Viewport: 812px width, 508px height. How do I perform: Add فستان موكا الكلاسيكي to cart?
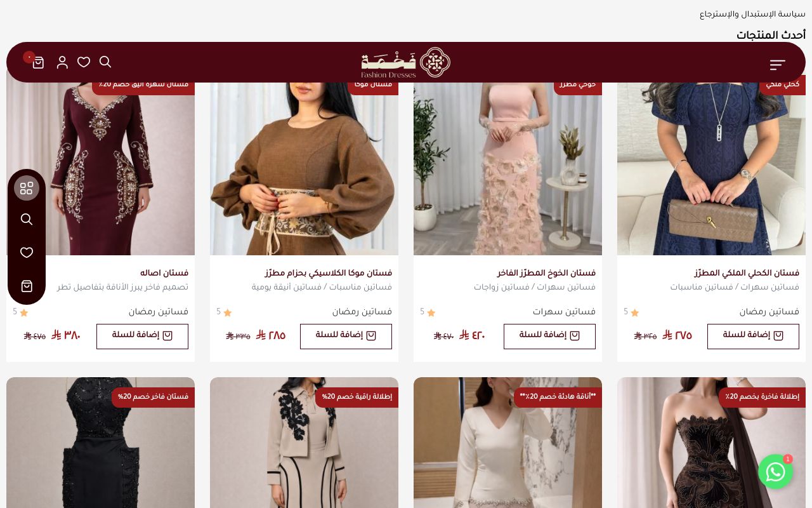[x=346, y=336]
